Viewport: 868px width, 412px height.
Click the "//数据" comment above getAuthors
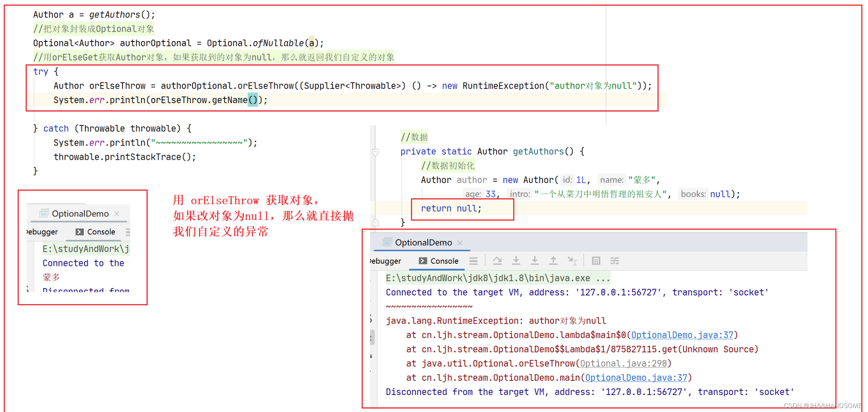pyautogui.click(x=414, y=137)
